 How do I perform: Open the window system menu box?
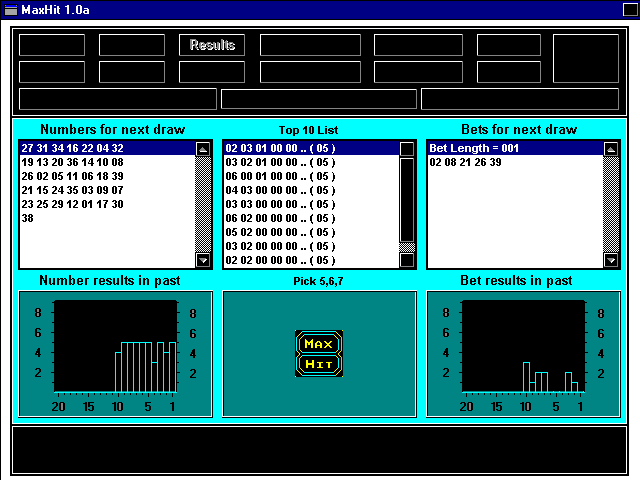[11, 10]
